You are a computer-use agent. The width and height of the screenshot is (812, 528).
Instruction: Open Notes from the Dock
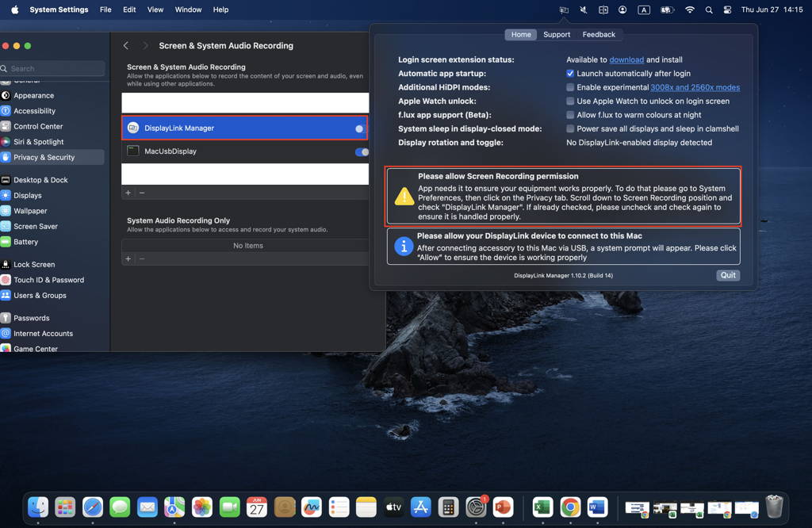click(366, 507)
